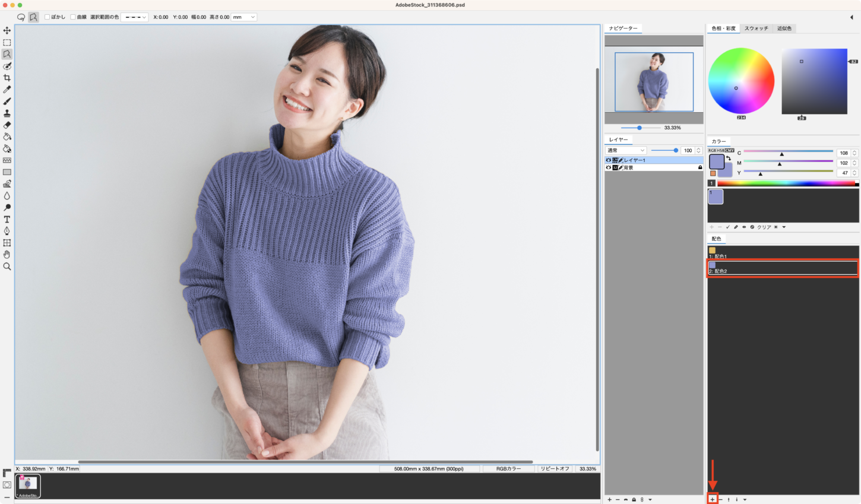861x504 pixels.
Task: Open the selection line style dropdown
Action: [134, 17]
